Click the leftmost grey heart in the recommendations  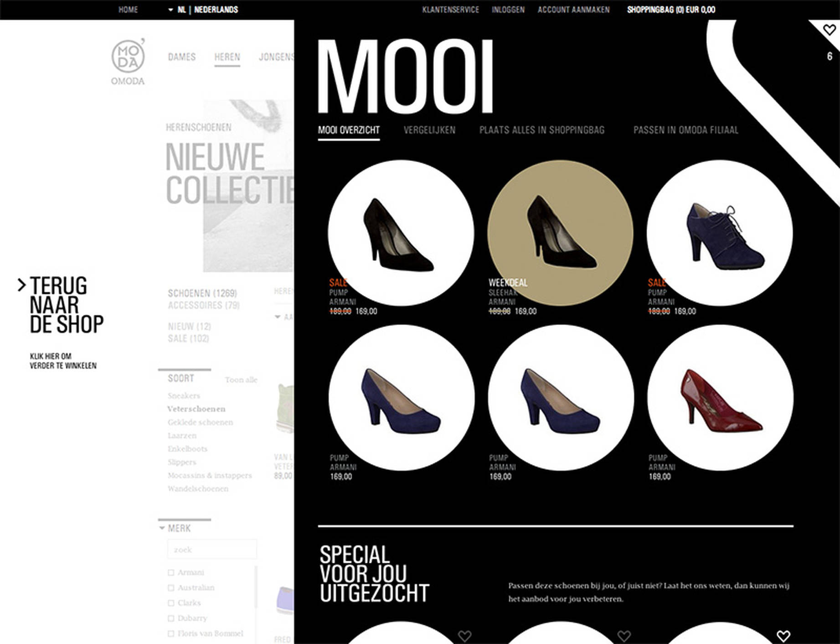pyautogui.click(x=464, y=635)
